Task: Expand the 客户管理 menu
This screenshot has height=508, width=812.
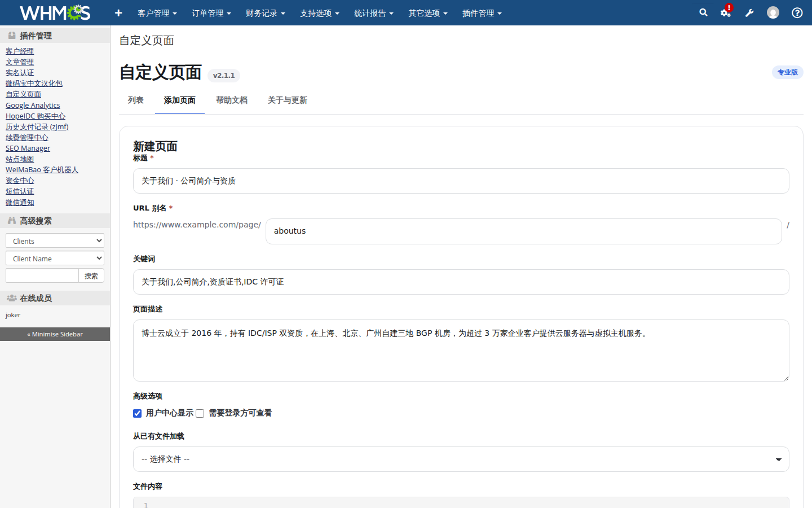Action: (x=157, y=13)
